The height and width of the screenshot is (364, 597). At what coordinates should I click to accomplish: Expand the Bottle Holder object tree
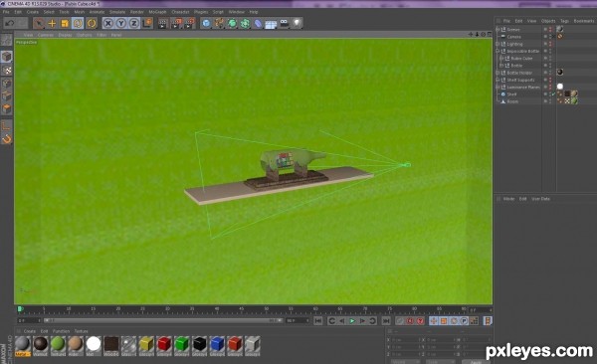497,73
